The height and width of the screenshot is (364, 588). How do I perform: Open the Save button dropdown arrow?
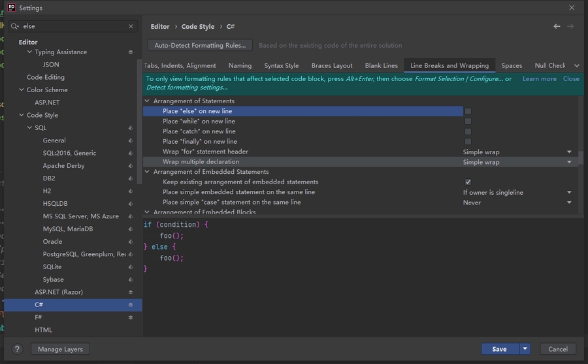(x=525, y=349)
